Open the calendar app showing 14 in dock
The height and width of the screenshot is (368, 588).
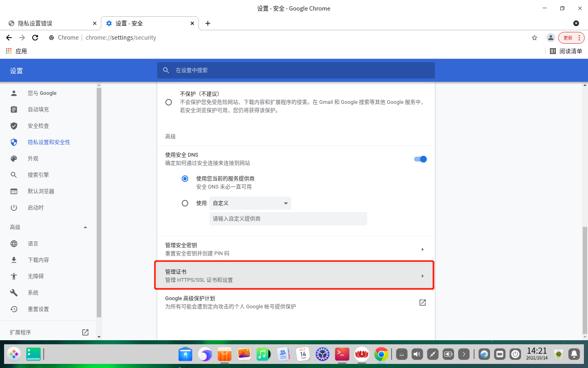coord(303,354)
